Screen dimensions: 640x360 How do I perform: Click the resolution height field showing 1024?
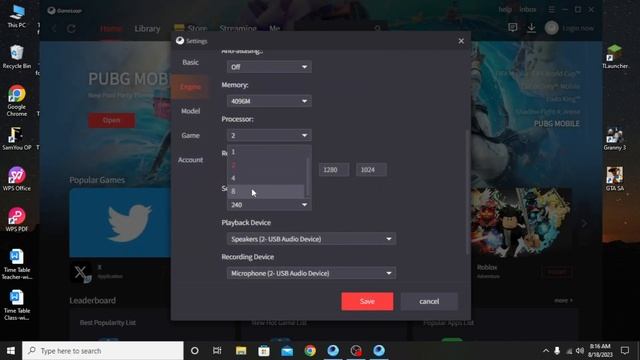tap(371, 170)
